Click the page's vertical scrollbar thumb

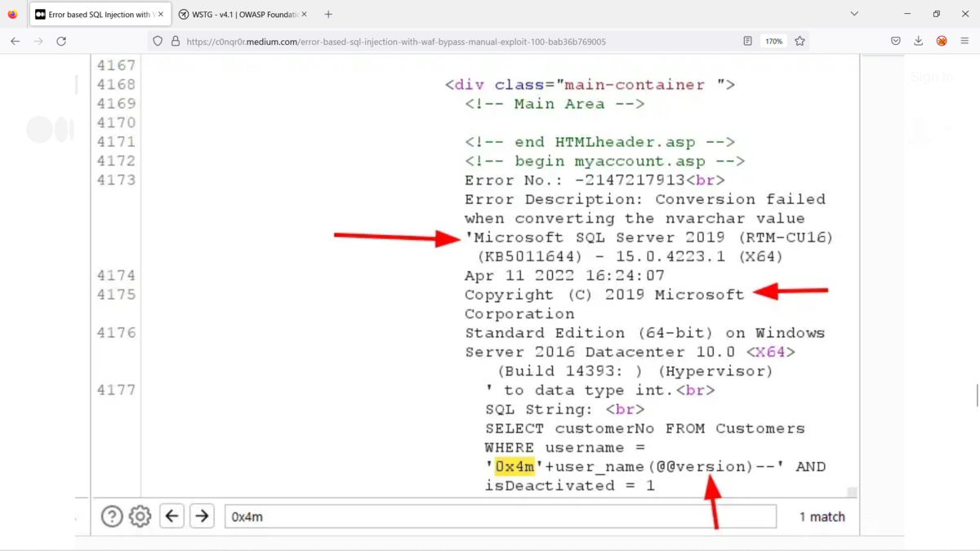click(x=977, y=395)
